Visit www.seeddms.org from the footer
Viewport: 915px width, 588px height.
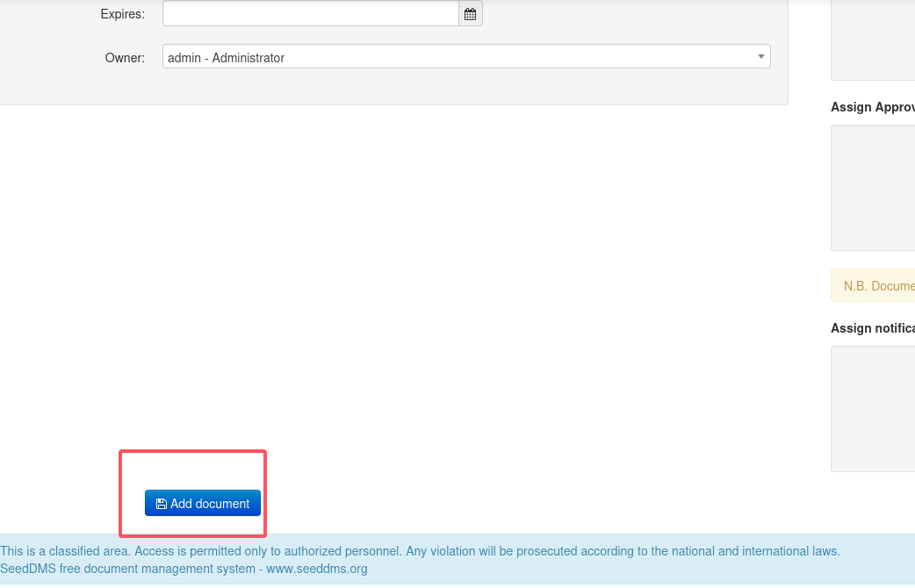point(317,569)
